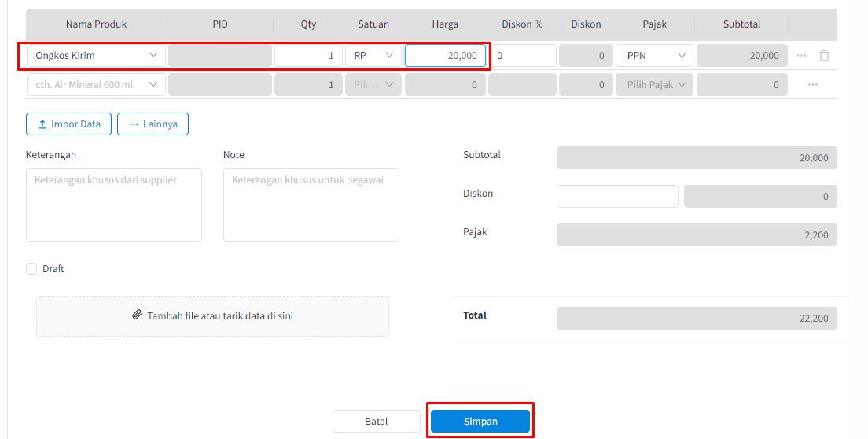The height and width of the screenshot is (439, 868).
Task: Click the Keterangan supplier text area
Action: 114,205
